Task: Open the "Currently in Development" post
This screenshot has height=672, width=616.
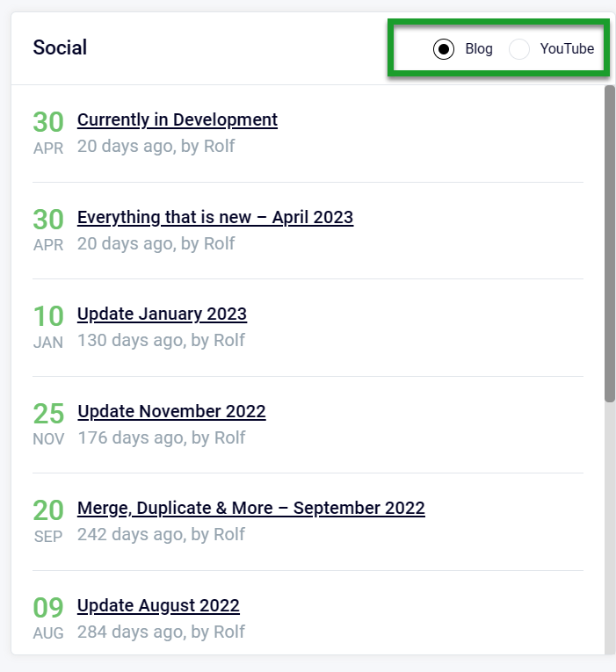Action: (178, 119)
